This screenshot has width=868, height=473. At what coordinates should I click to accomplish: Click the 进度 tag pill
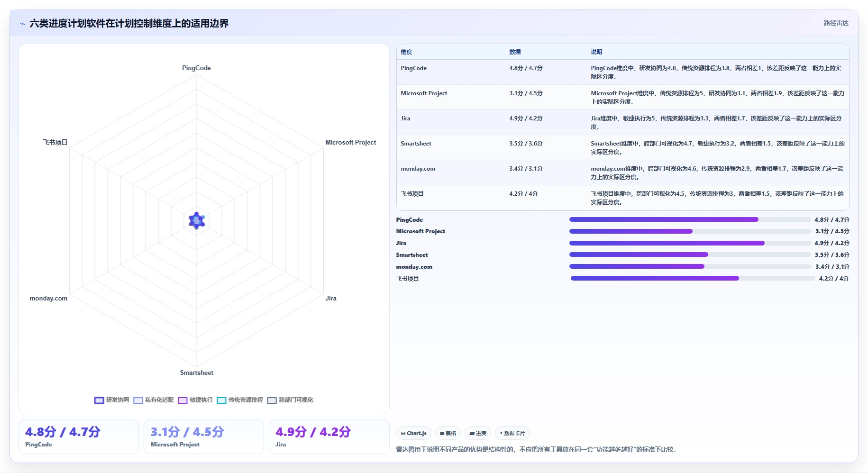tap(478, 433)
